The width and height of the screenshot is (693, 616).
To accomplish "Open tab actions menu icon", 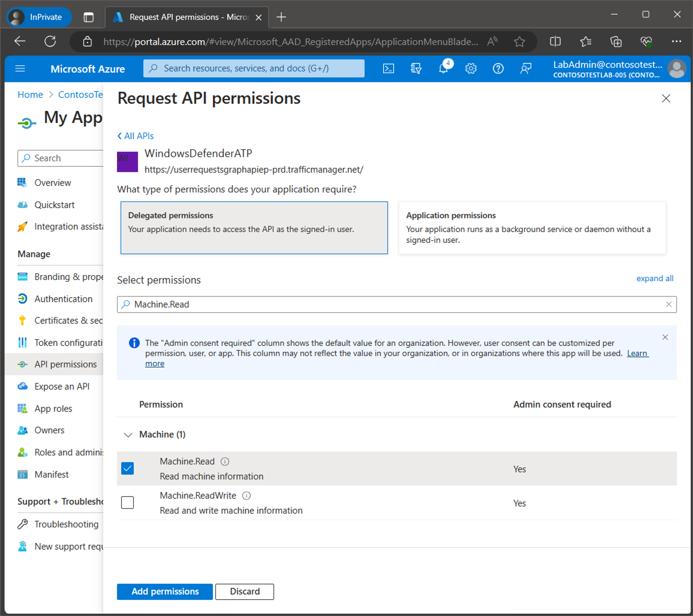I will click(x=88, y=17).
